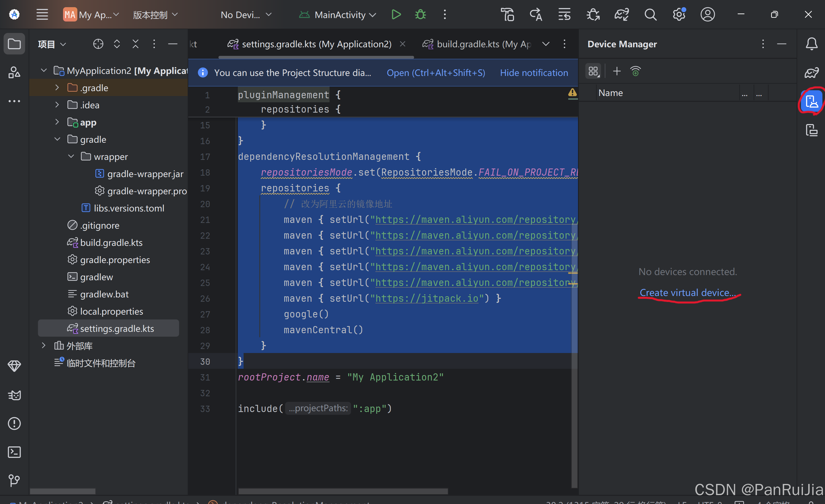Open Notifications bell icon
This screenshot has width=825, height=504.
point(811,44)
